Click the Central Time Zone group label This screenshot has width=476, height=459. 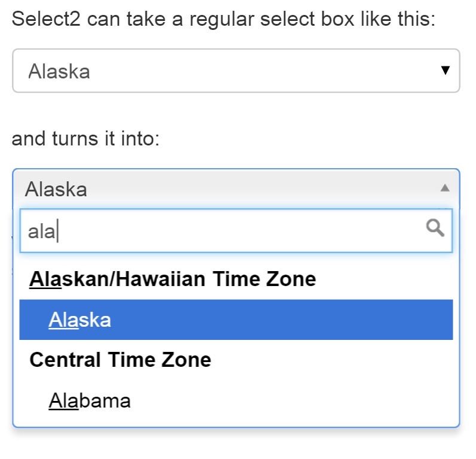(x=120, y=360)
